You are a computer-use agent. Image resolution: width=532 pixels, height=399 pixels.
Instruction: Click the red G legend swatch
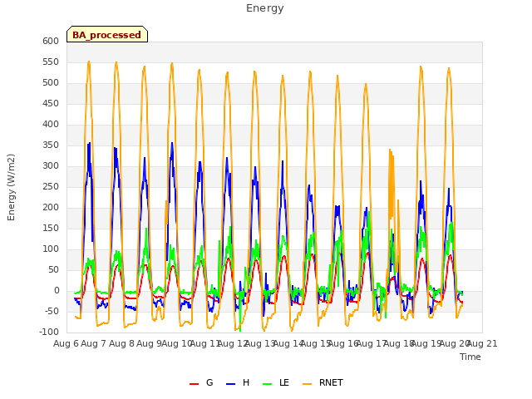pos(194,383)
